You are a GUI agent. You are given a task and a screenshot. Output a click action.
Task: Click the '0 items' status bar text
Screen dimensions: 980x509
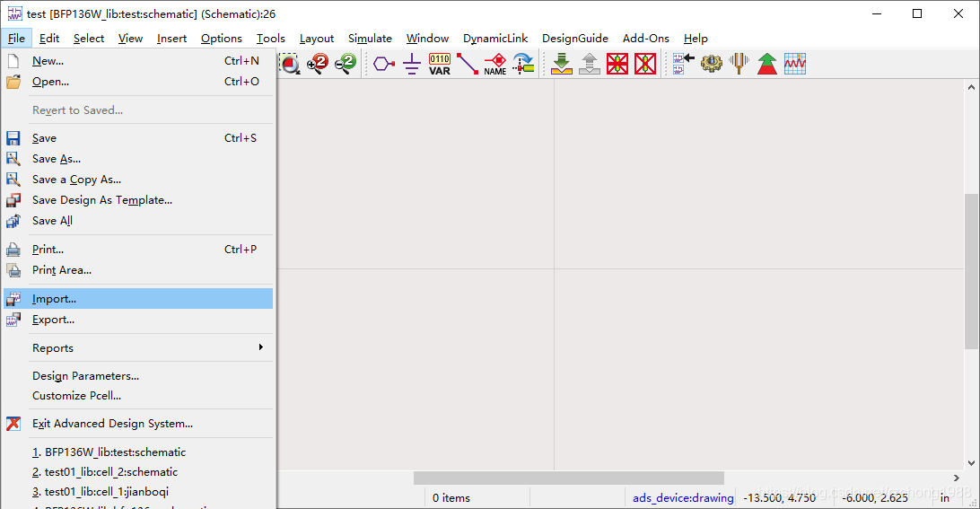coord(451,497)
